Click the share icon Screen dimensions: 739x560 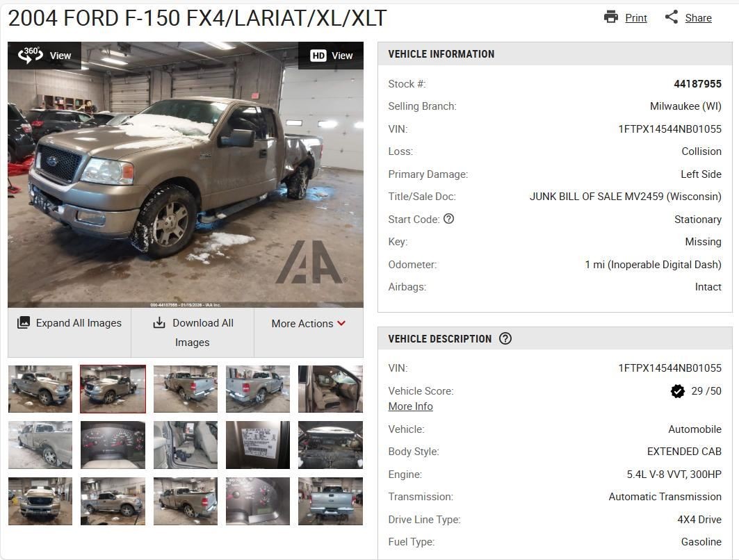point(671,17)
